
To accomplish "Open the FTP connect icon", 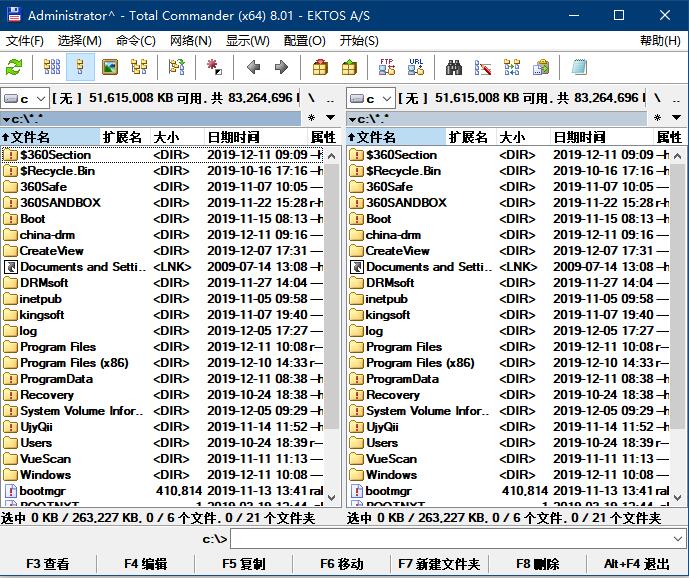I will click(x=387, y=68).
